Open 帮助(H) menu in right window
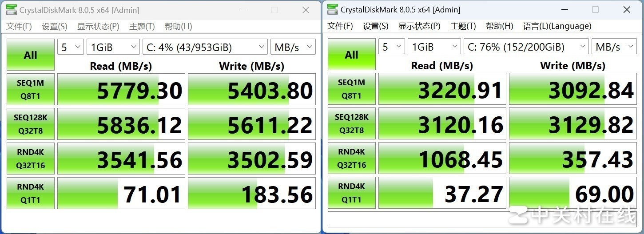Viewport: 644px width, 234px height. coord(499,26)
